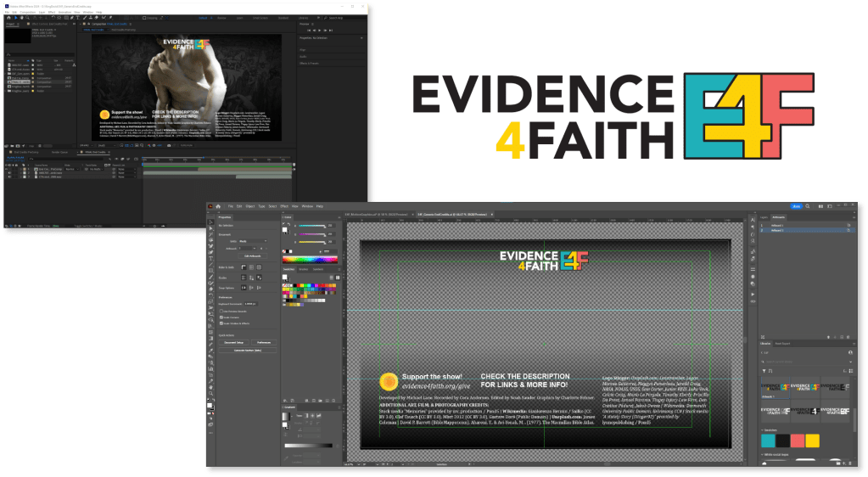Toggle the Scale Corners checkbox
This screenshot has width=868, height=477.
pyautogui.click(x=221, y=317)
